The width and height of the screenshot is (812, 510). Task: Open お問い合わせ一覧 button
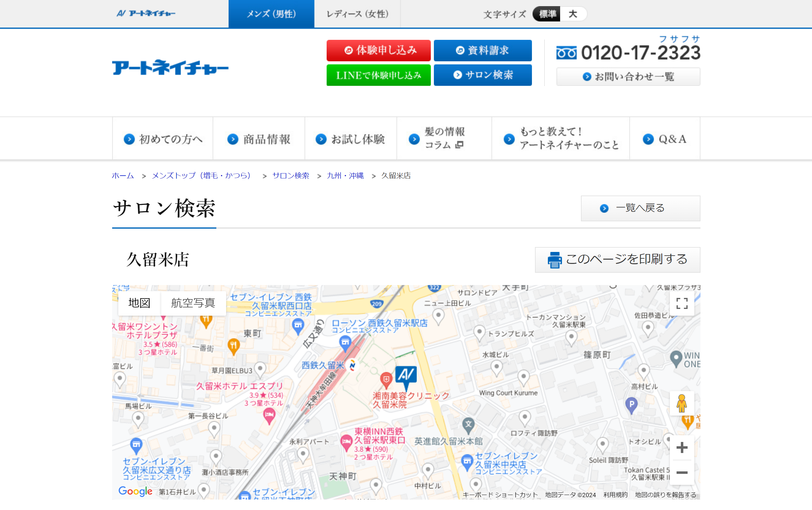point(628,77)
